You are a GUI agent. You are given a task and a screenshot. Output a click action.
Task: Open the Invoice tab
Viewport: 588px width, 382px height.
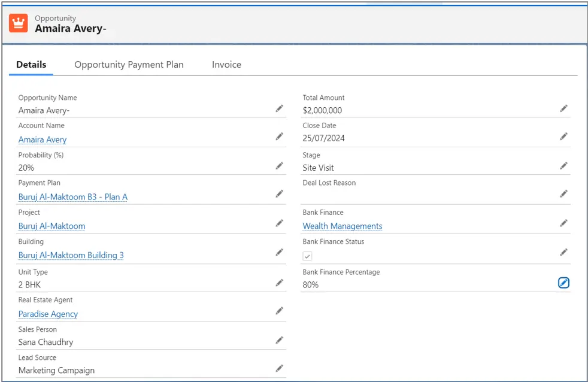(x=226, y=65)
